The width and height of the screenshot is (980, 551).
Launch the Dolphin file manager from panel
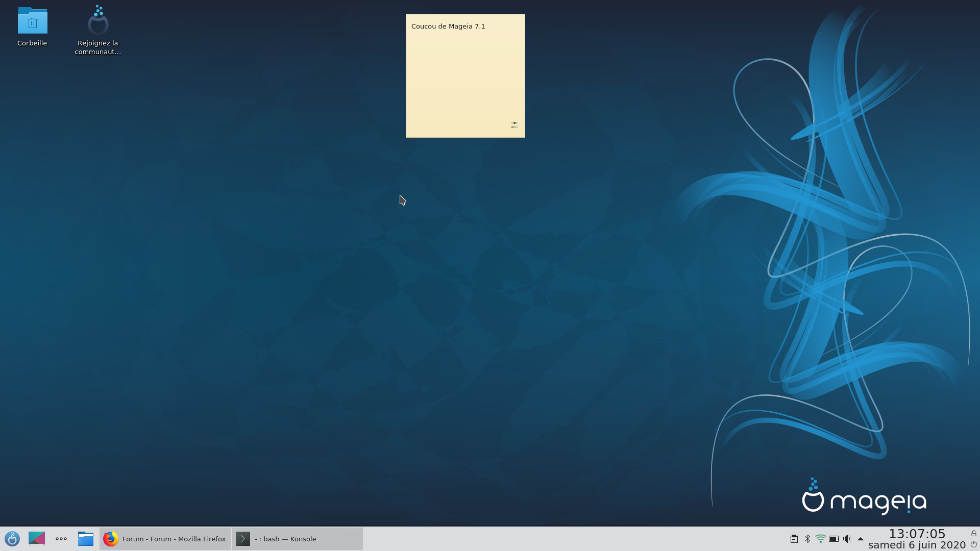click(x=86, y=539)
